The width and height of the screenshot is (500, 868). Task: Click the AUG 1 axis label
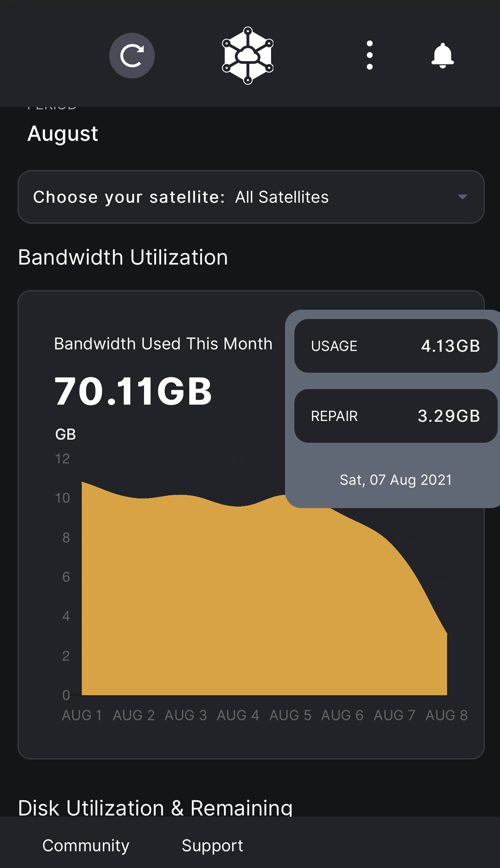click(82, 715)
